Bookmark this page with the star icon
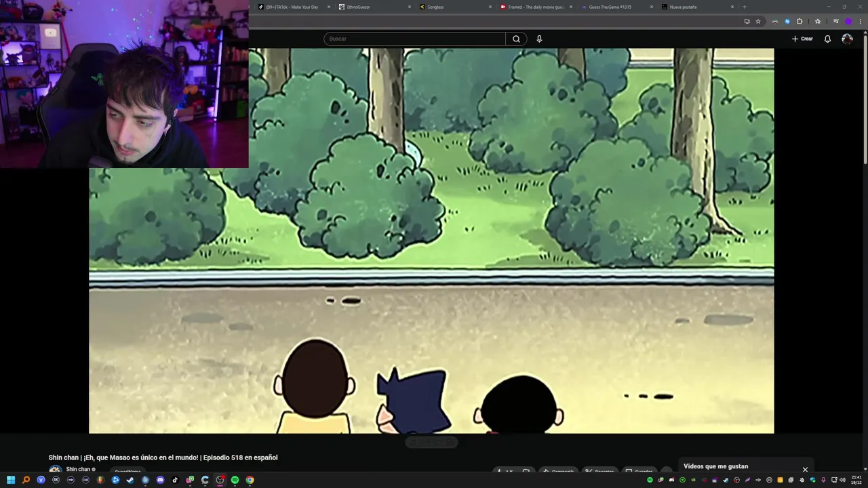The image size is (868, 488). [x=758, y=21]
